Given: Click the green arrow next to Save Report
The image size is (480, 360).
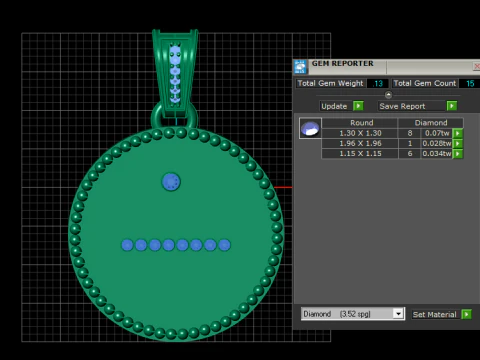Looking at the screenshot, I should pos(452,106).
